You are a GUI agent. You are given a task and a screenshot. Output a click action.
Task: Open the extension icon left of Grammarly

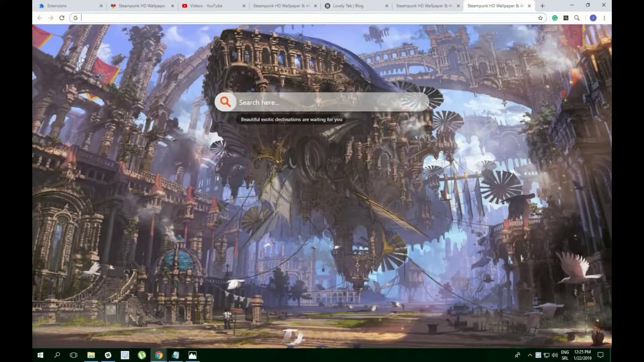click(x=566, y=18)
